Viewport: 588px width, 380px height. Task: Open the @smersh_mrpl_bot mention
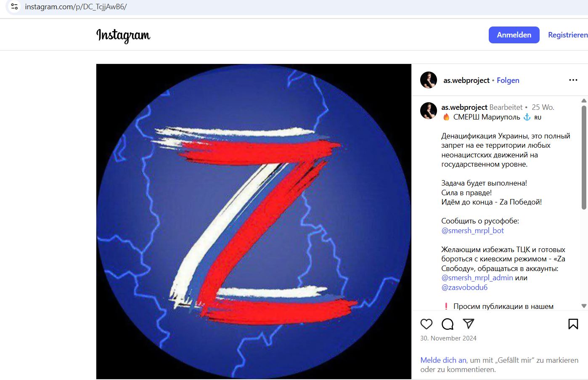[473, 231]
